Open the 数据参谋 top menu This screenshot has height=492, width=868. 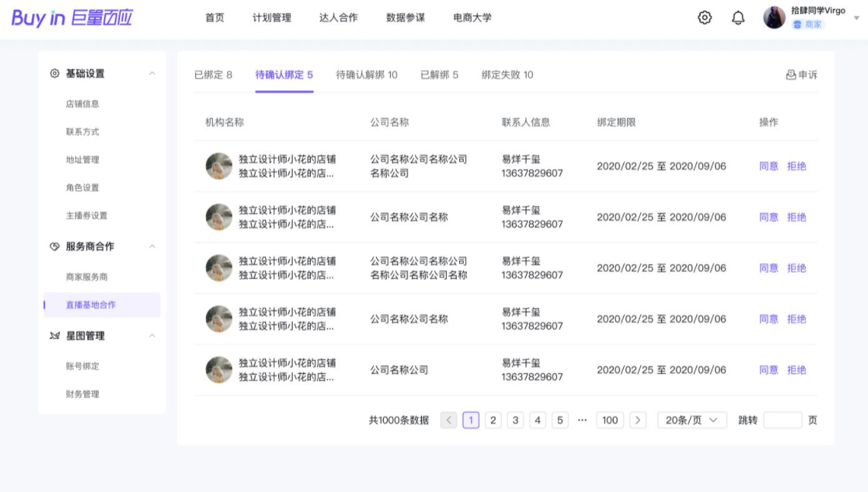pyautogui.click(x=406, y=17)
